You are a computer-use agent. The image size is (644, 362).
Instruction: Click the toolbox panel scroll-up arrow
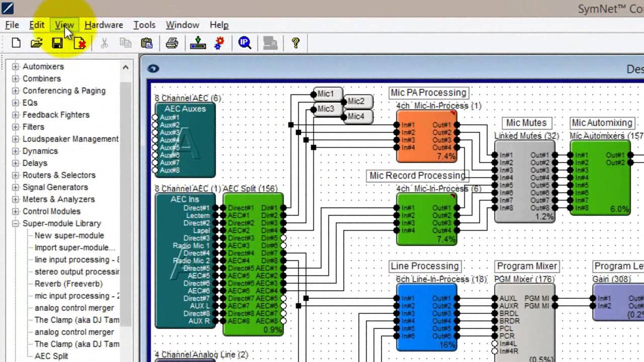click(125, 67)
